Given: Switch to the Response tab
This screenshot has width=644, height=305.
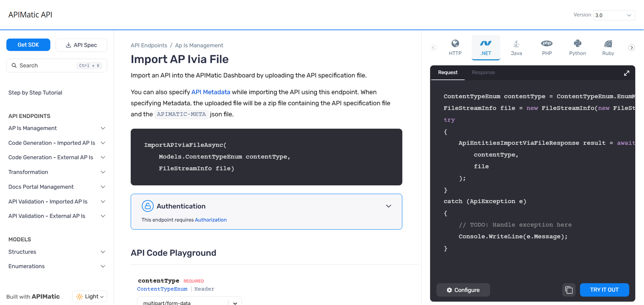Looking at the screenshot, I should pyautogui.click(x=483, y=73).
